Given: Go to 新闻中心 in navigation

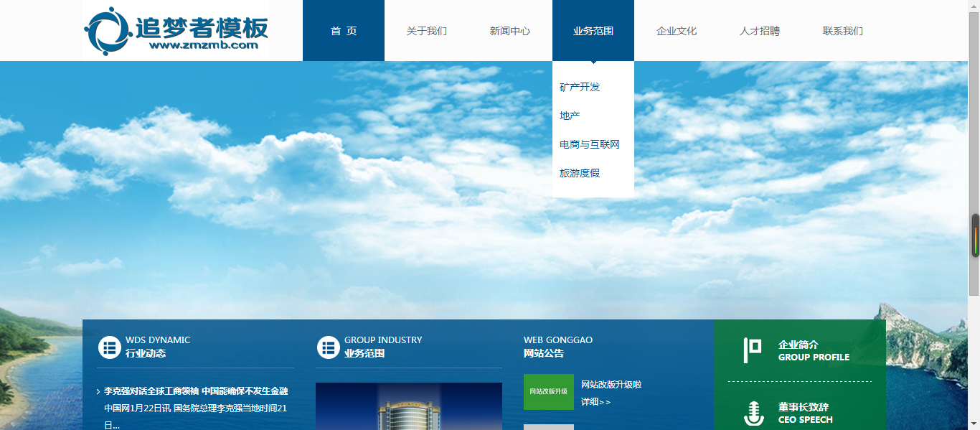Looking at the screenshot, I should point(510,31).
